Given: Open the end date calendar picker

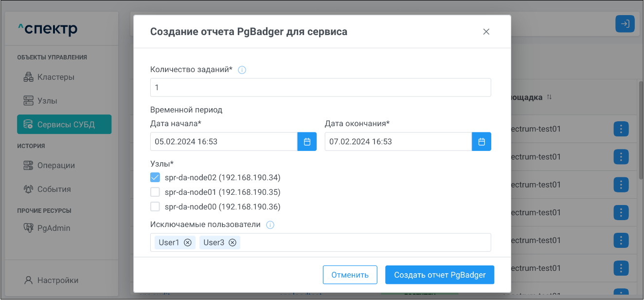Looking at the screenshot, I should click(482, 142).
